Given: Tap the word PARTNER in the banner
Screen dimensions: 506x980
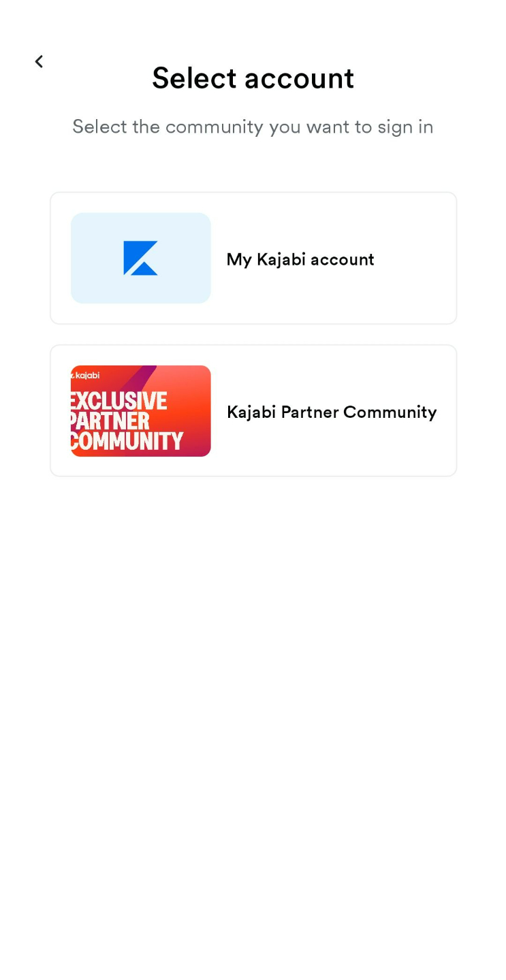Looking at the screenshot, I should [110, 421].
